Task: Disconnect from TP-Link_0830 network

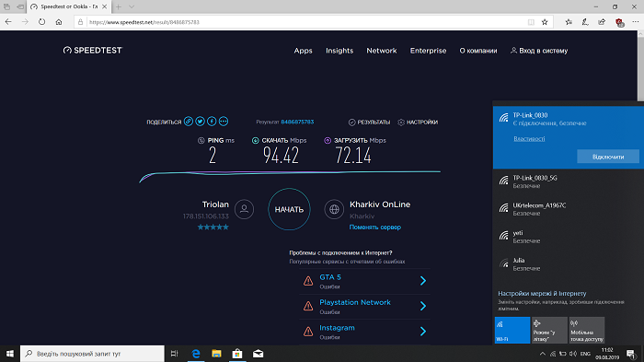Action: 608,157
